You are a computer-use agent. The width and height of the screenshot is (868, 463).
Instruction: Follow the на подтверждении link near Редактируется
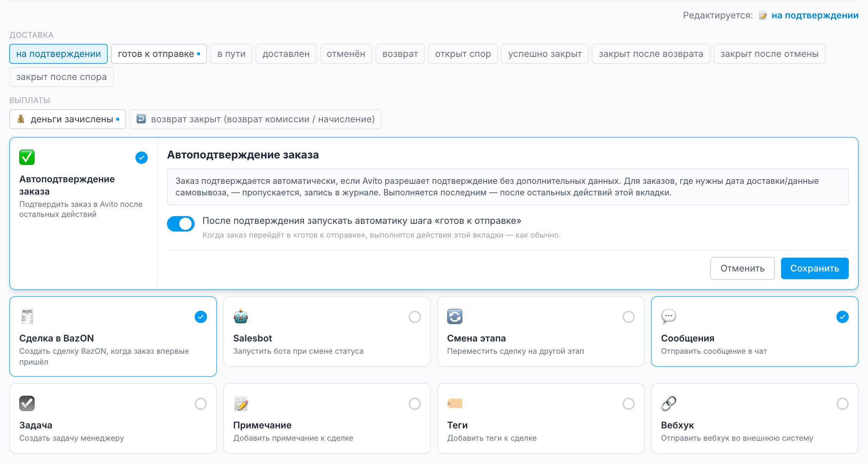click(x=815, y=15)
